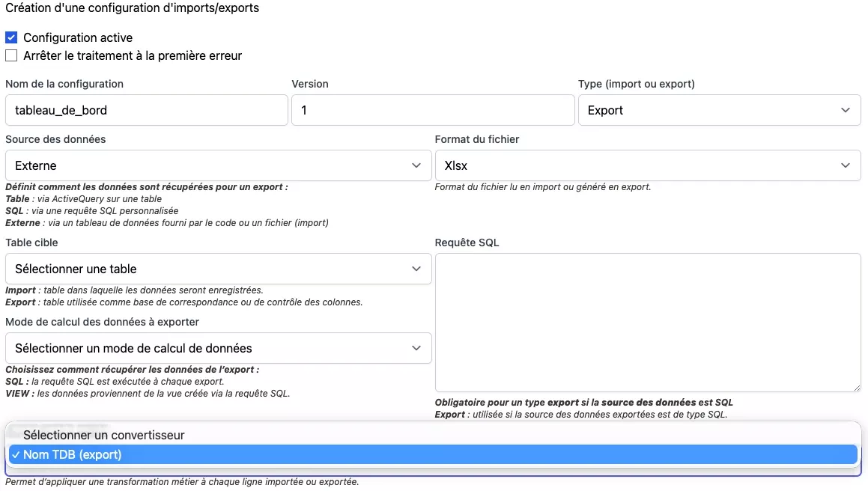
Task: Click the tableau_de_bord name input field
Action: click(x=146, y=110)
